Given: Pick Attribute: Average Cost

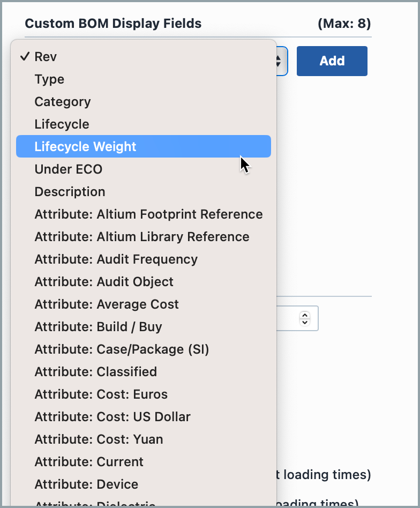Looking at the screenshot, I should tap(107, 304).
